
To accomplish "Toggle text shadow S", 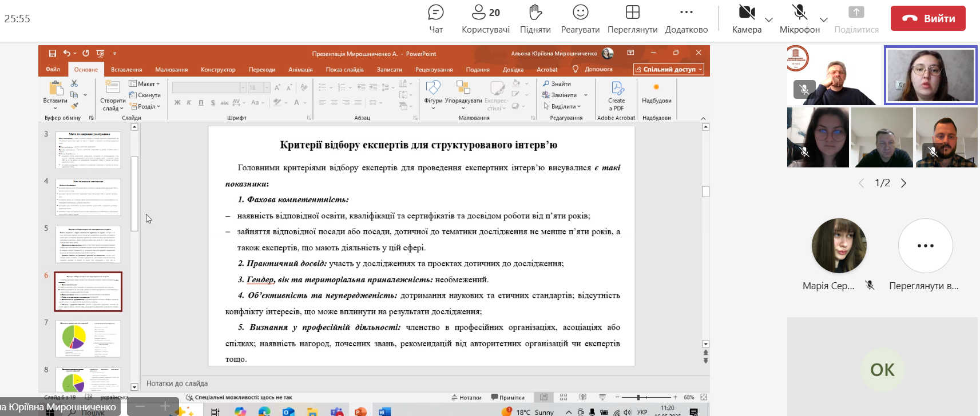I will [x=213, y=103].
